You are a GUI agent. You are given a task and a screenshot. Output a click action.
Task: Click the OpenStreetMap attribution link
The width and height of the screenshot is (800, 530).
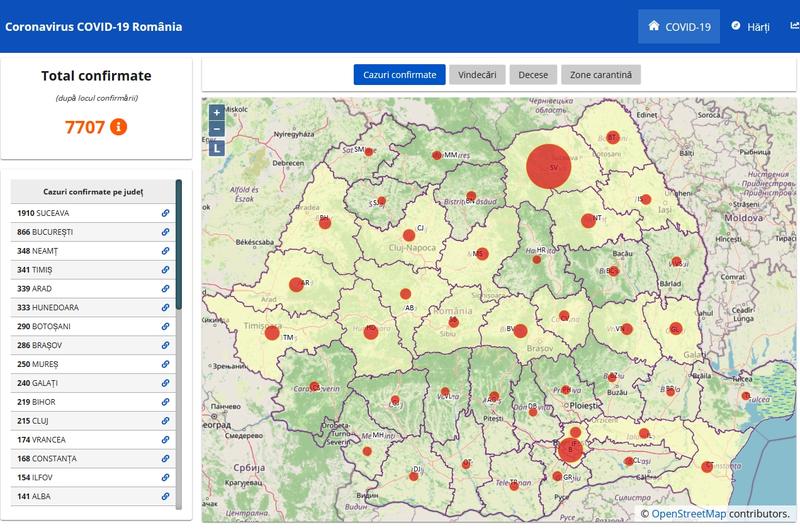688,514
